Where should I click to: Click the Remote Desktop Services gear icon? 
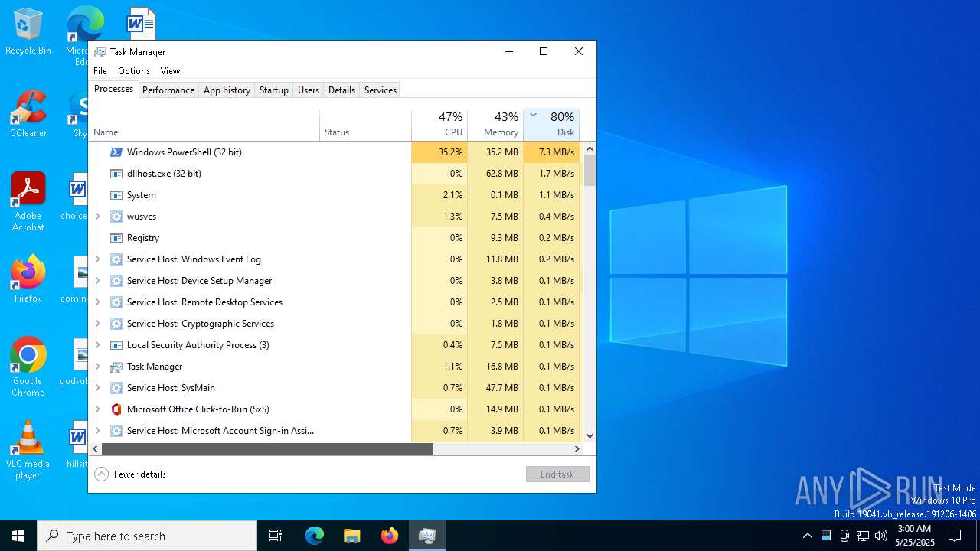pos(116,302)
